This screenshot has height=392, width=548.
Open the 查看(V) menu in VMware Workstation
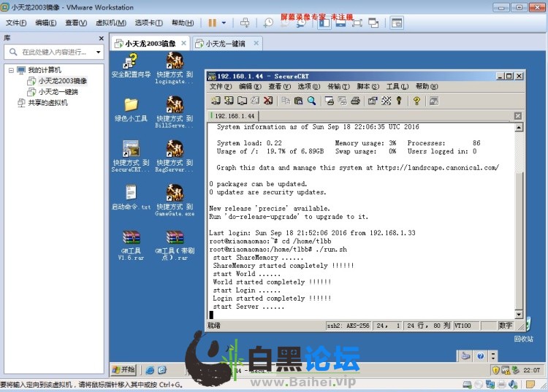click(x=76, y=23)
